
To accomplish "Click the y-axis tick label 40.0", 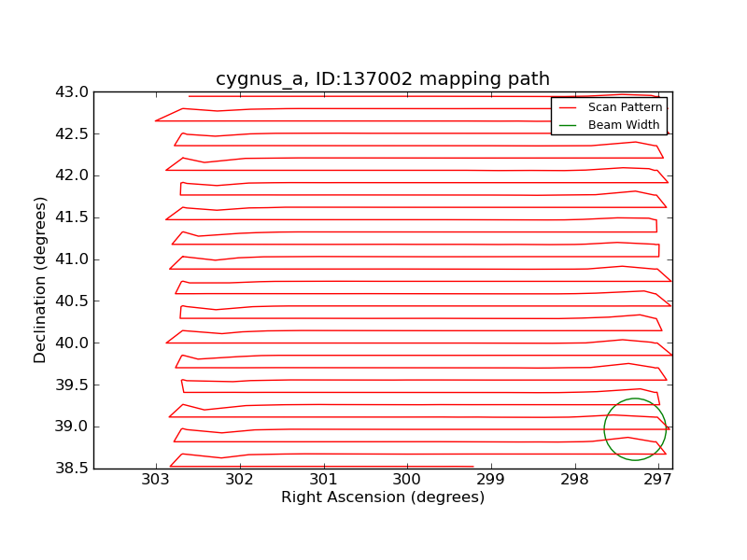I will [x=72, y=343].
